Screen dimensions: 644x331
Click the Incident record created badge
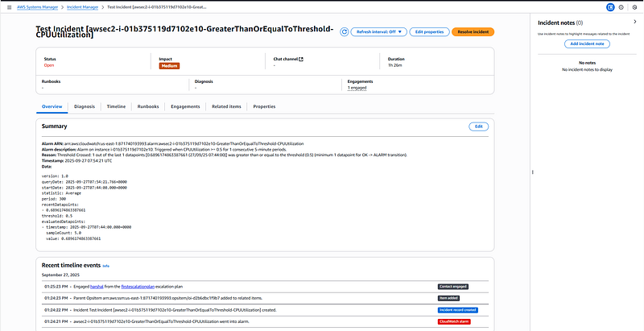pyautogui.click(x=458, y=310)
